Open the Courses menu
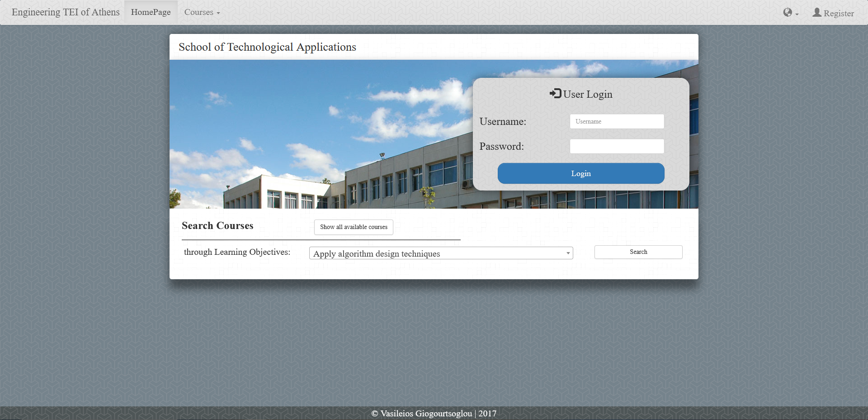868x420 pixels. [202, 12]
